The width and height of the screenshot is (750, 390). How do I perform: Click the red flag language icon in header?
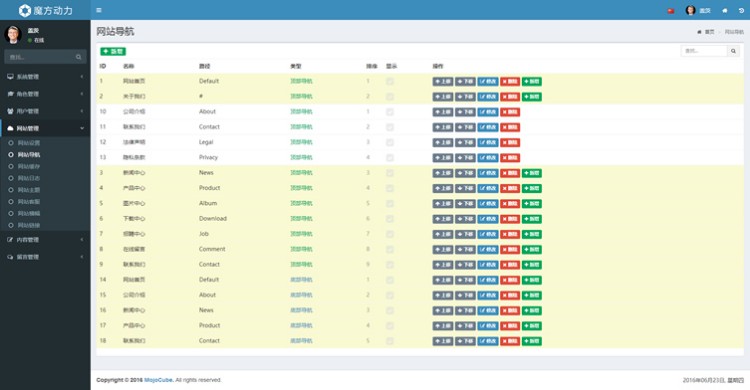tap(671, 11)
